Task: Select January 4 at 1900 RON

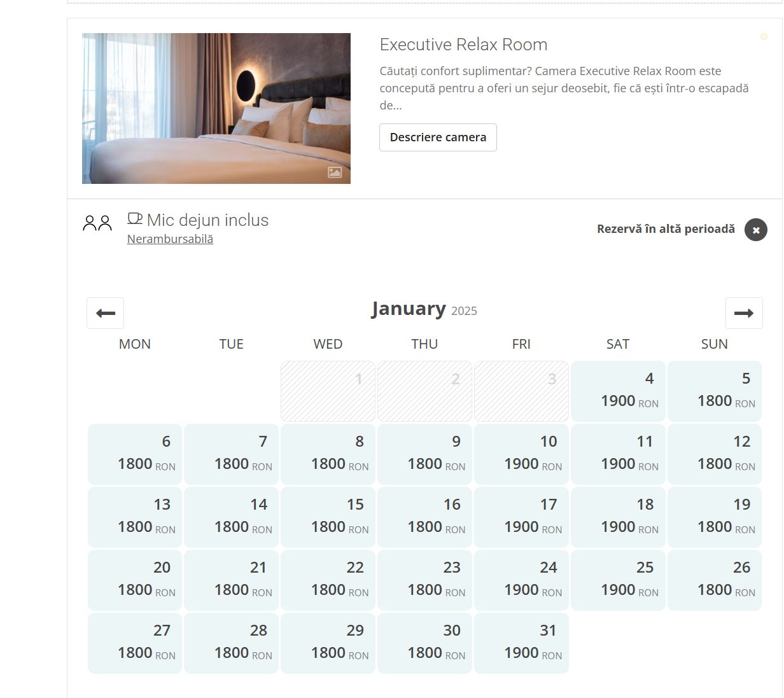Action: coord(618,391)
